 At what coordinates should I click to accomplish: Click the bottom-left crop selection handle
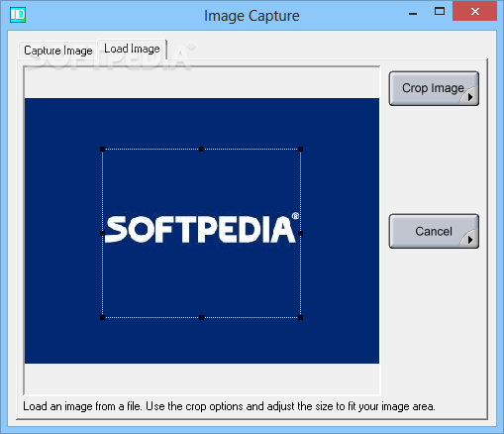[102, 317]
